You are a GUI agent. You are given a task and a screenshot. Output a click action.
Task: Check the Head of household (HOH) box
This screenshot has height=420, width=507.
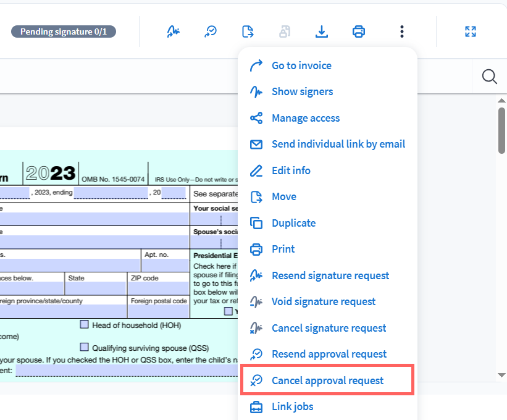coord(85,324)
